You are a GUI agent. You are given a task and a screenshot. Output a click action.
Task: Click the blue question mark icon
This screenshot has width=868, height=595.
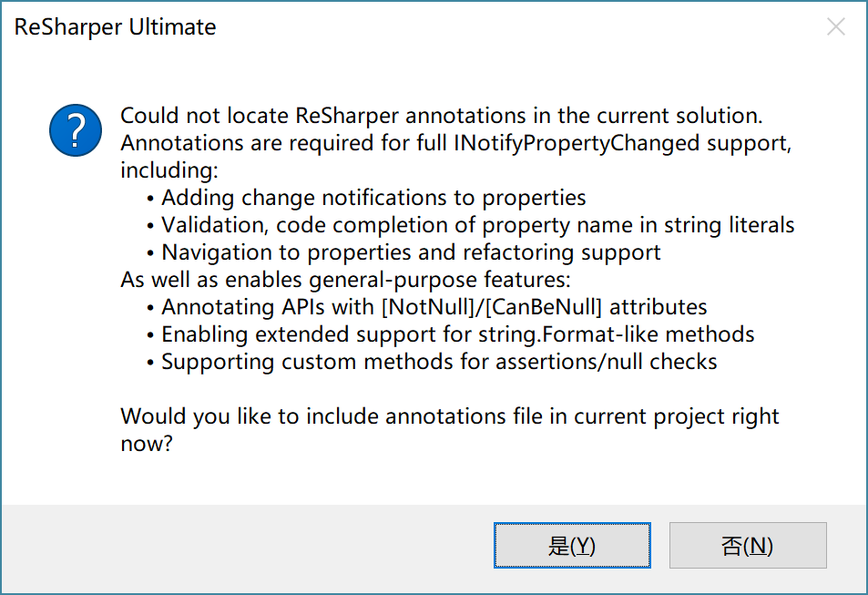coord(76,130)
